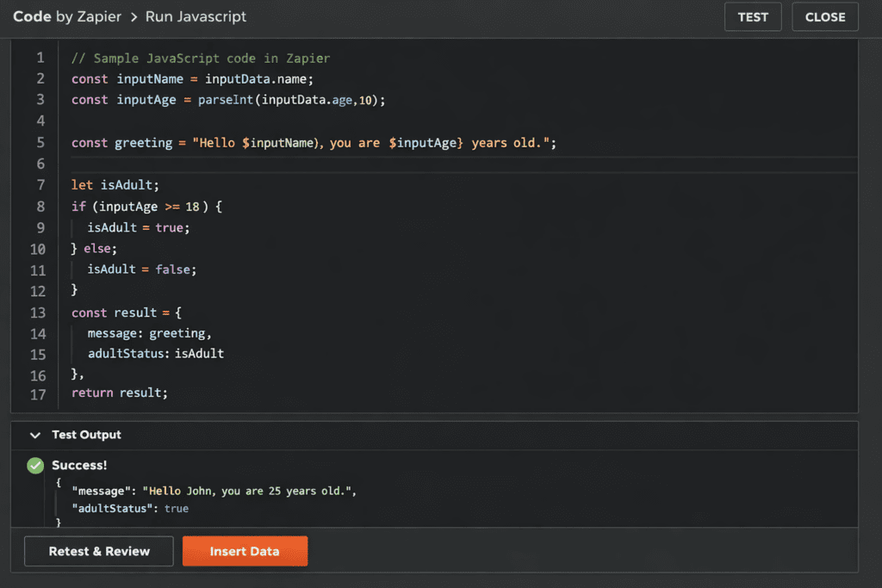This screenshot has height=588, width=882.
Task: Click the green Success checkmark icon
Action: pos(35,466)
